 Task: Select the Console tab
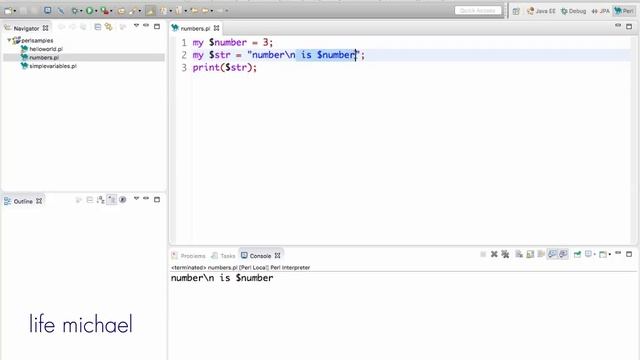coord(260,256)
